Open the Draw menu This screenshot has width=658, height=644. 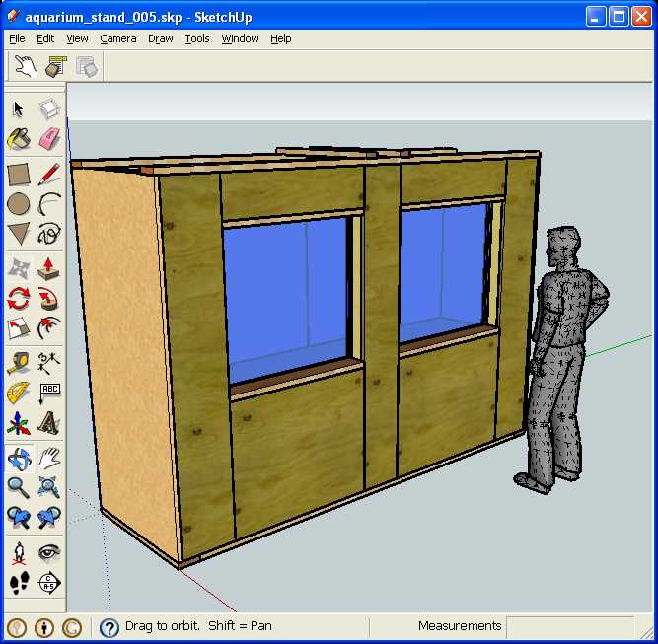coord(160,38)
